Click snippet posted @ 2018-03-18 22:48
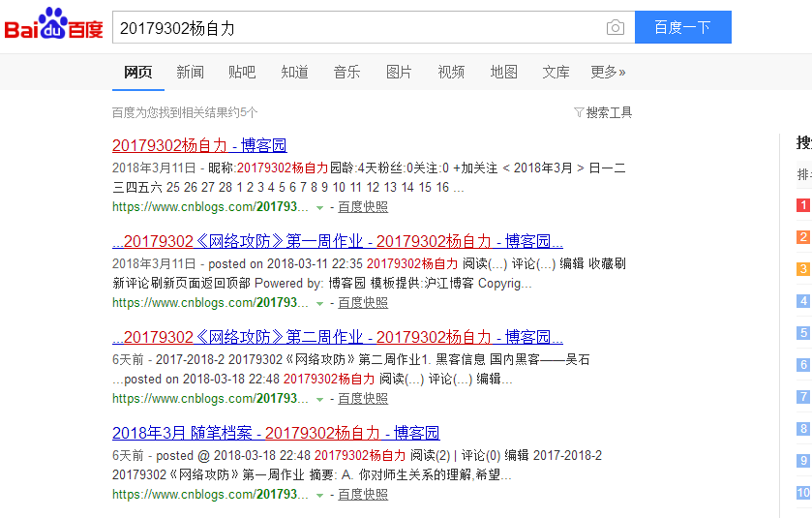The image size is (812, 518). (233, 455)
